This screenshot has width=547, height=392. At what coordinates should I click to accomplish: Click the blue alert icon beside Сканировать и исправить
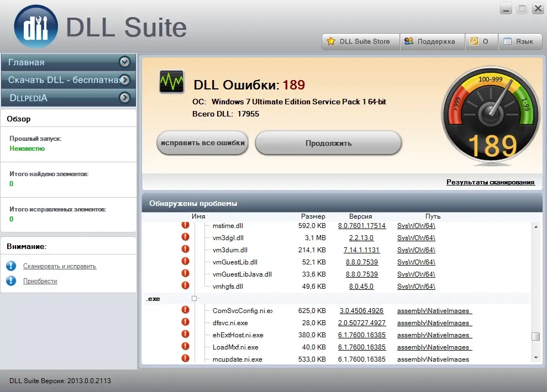(x=11, y=266)
